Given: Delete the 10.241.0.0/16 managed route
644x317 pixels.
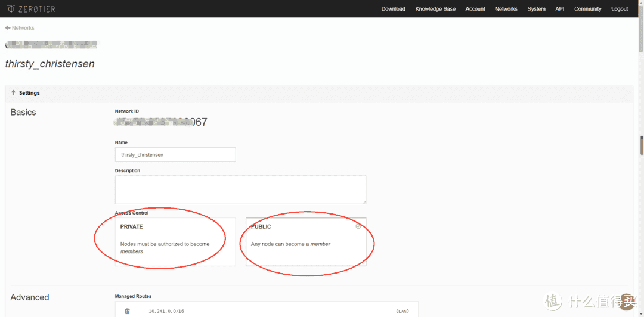Looking at the screenshot, I should pos(128,311).
